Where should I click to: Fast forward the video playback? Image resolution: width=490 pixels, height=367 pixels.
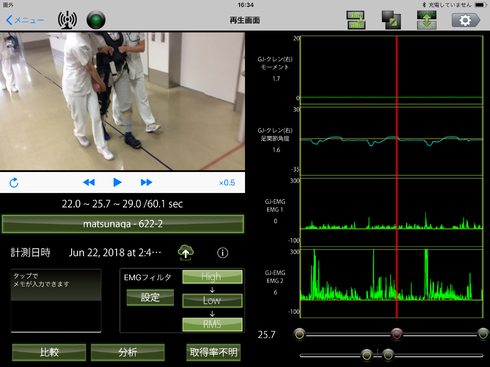pyautogui.click(x=146, y=182)
